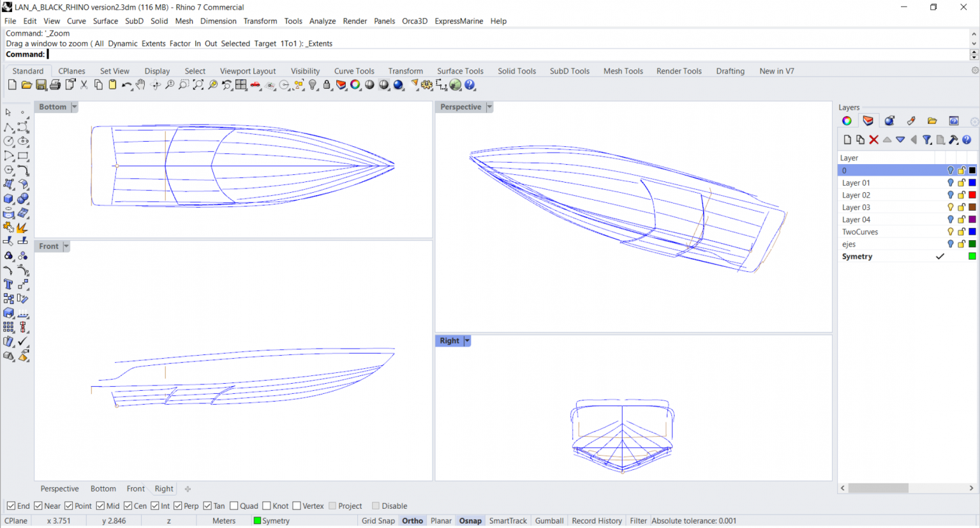This screenshot has width=980, height=528.
Task: Select the Zoom Window magnifier tool
Action: coord(183,85)
